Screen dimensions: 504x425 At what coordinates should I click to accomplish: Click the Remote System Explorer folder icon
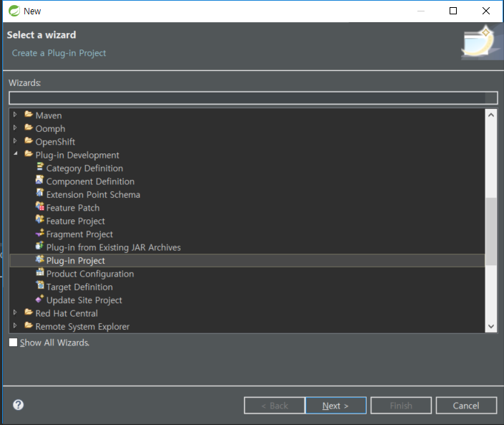pos(29,325)
